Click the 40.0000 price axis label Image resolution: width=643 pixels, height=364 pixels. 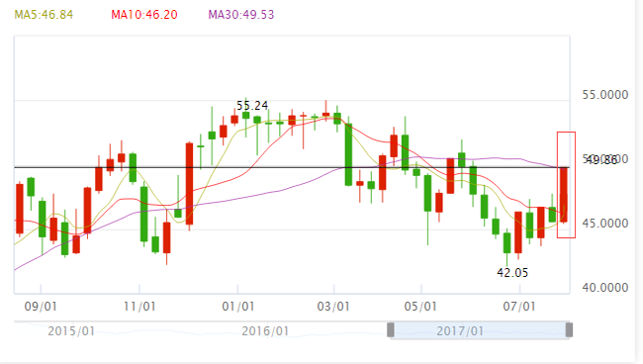(604, 288)
